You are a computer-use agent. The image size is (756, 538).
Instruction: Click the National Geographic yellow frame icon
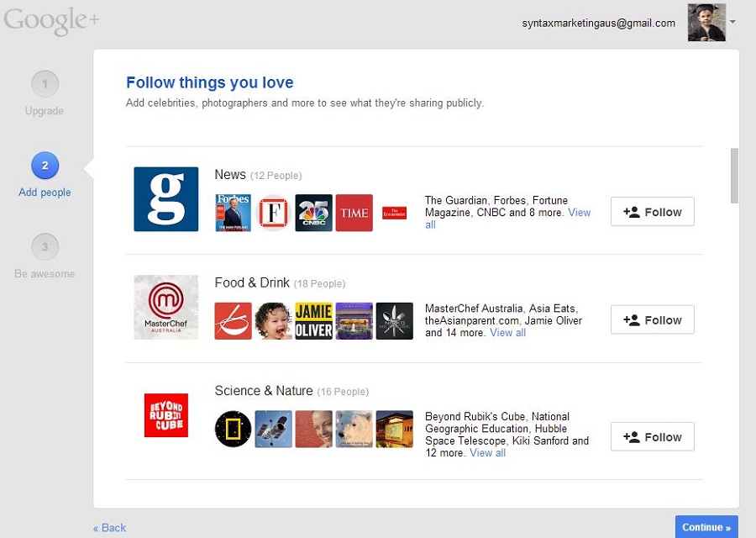(x=233, y=429)
